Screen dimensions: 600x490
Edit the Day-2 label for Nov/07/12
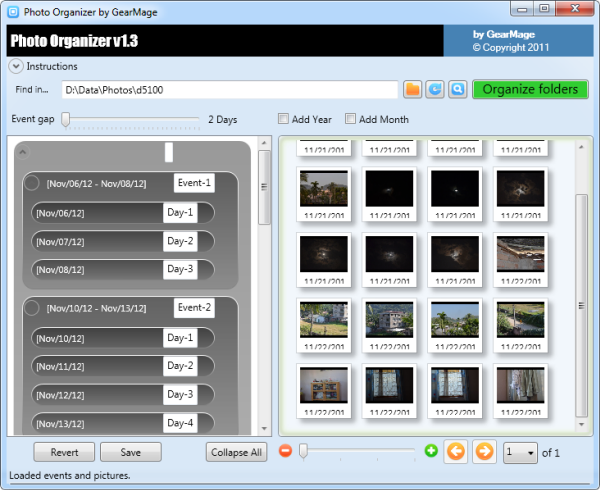(180, 241)
